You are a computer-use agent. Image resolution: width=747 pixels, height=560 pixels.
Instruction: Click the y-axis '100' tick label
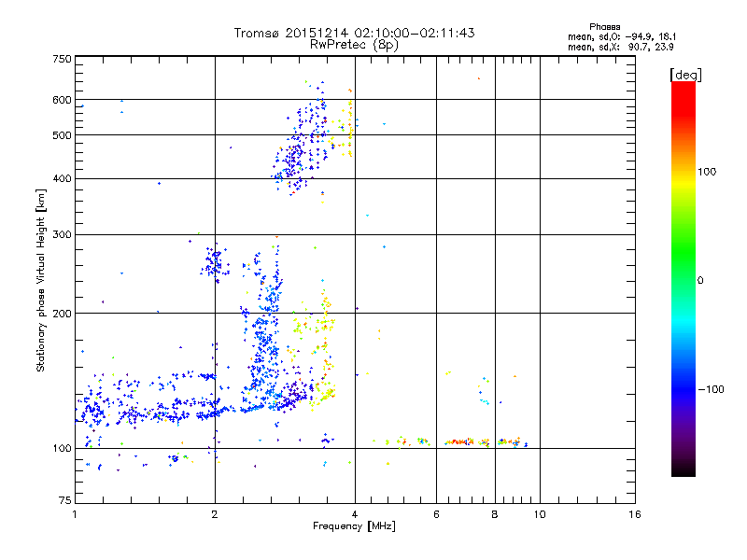[x=62, y=449]
